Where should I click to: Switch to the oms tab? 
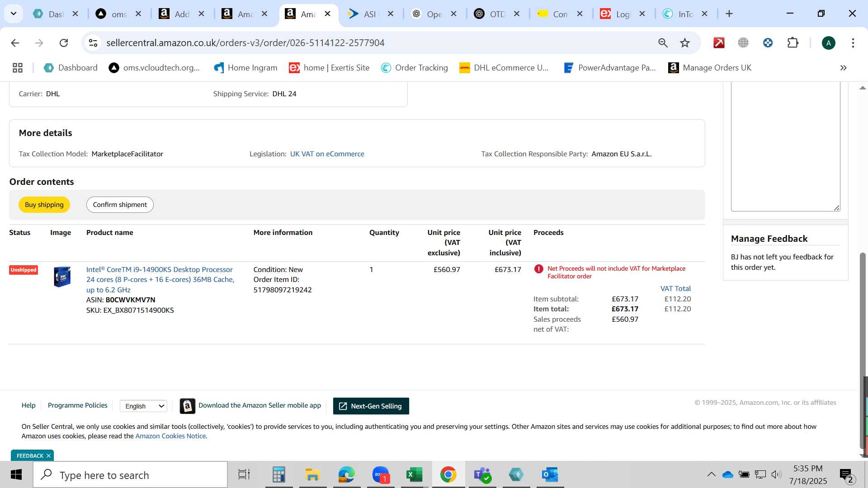click(119, 14)
